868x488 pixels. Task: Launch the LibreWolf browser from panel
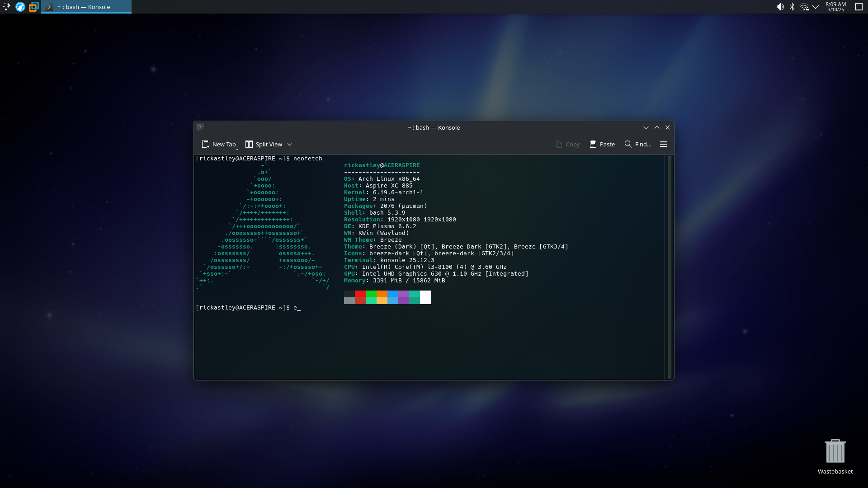pyautogui.click(x=20, y=7)
